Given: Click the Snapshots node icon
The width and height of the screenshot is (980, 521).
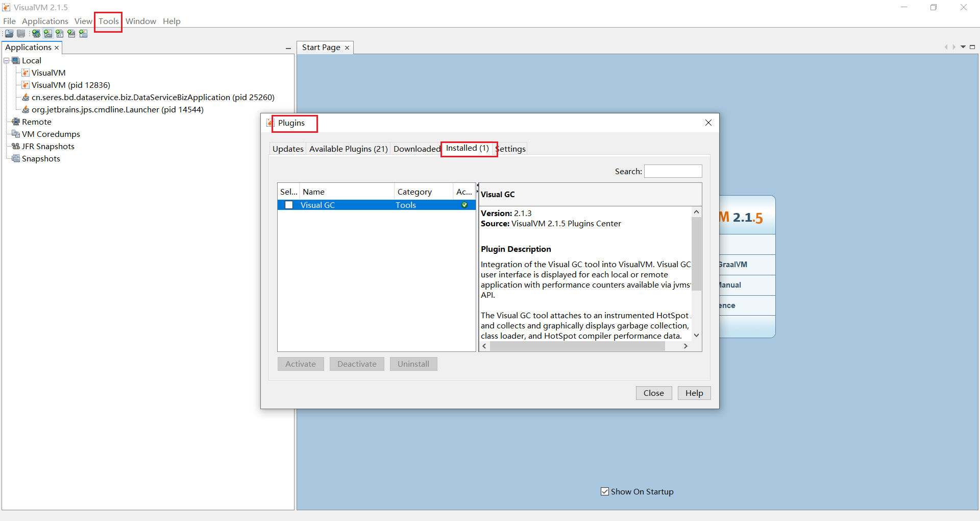Looking at the screenshot, I should pos(16,159).
